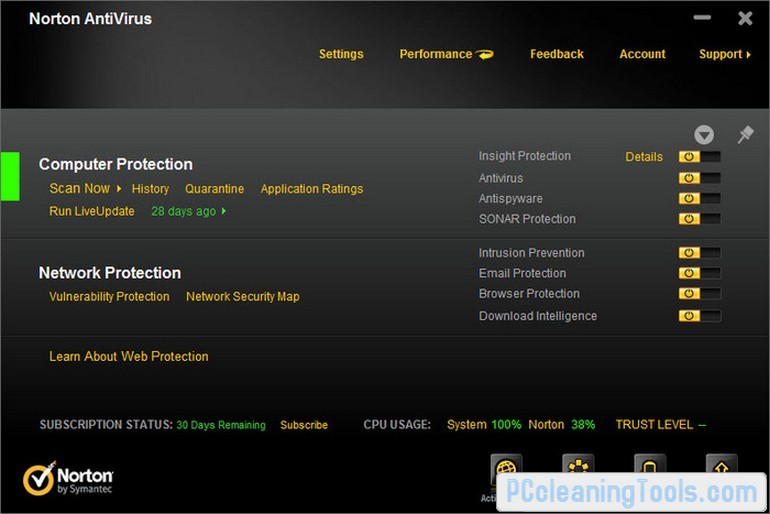Open the Feedback menu item
770x514 pixels.
pyautogui.click(x=557, y=54)
